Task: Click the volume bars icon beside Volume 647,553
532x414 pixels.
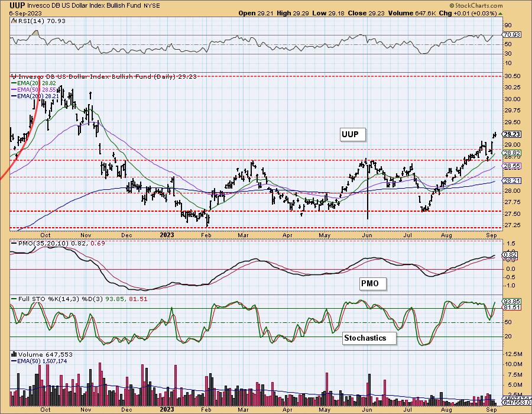Action: [14, 354]
